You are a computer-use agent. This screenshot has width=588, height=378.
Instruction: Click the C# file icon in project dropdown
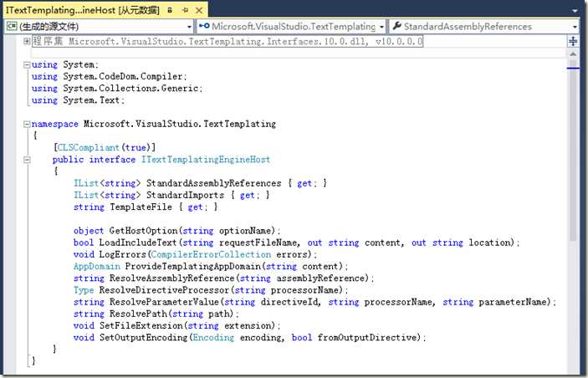(12, 26)
